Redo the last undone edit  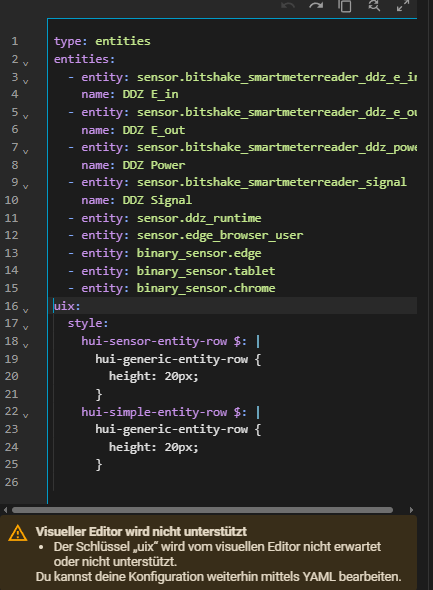tap(316, 6)
